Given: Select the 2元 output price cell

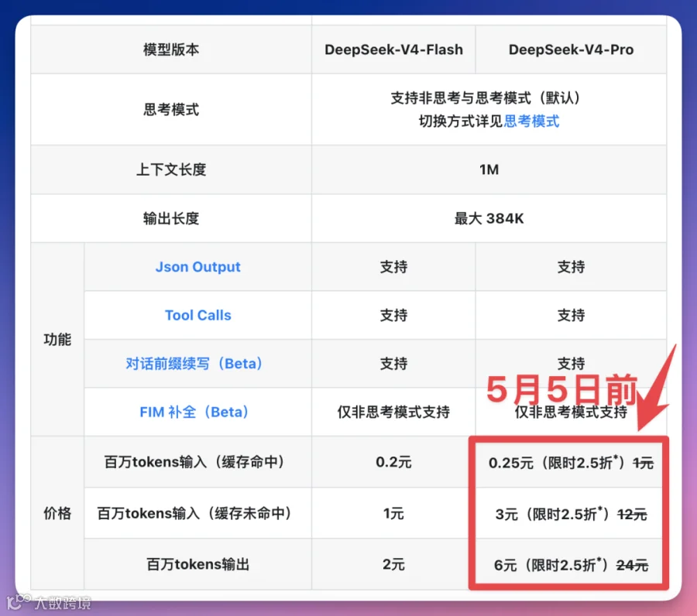Looking at the screenshot, I should (393, 564).
